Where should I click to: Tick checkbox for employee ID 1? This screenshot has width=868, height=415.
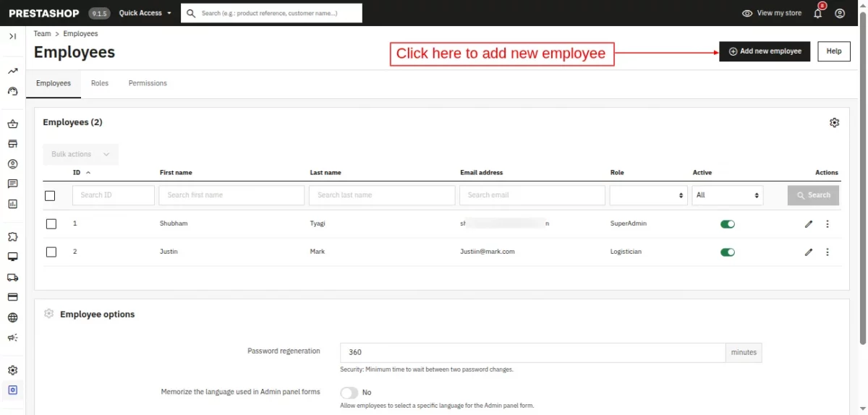pos(51,224)
